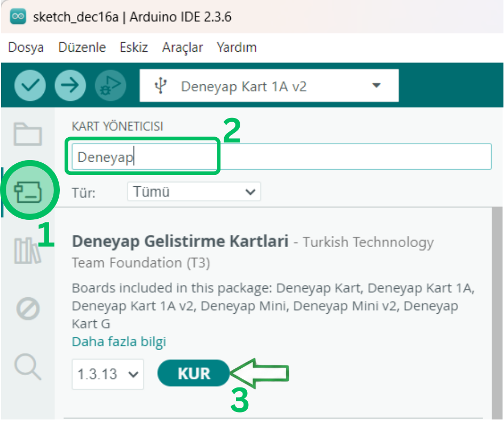
Task: Open Library Manager books icon
Action: (28, 251)
